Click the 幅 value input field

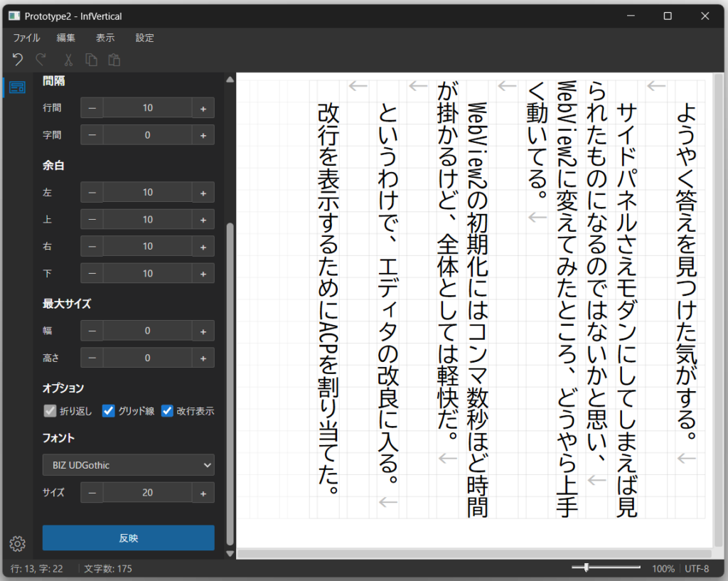pyautogui.click(x=147, y=331)
